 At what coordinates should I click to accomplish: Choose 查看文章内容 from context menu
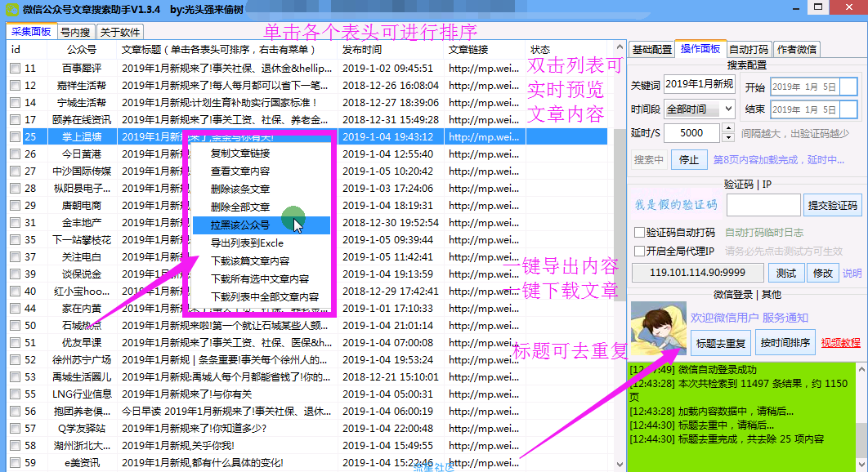[261, 171]
